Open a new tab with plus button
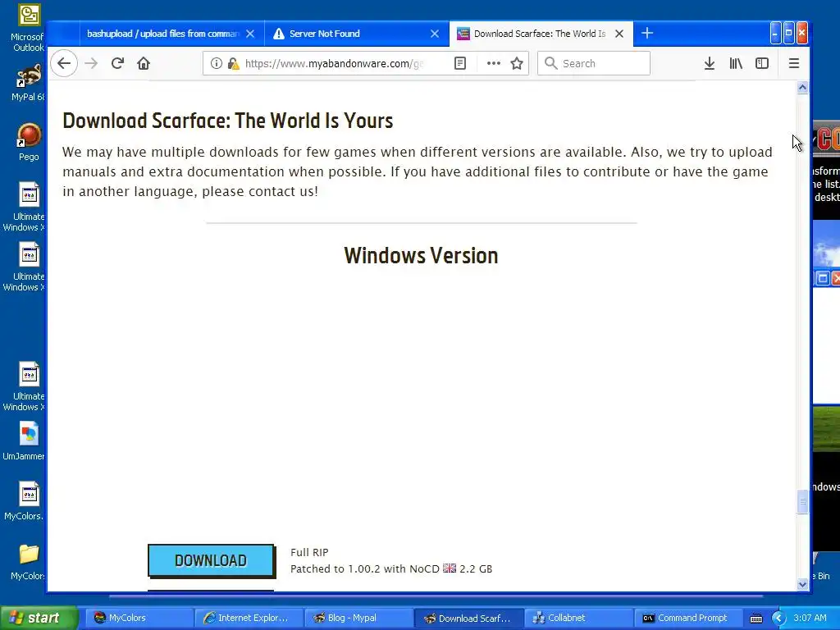The image size is (840, 630). click(647, 33)
